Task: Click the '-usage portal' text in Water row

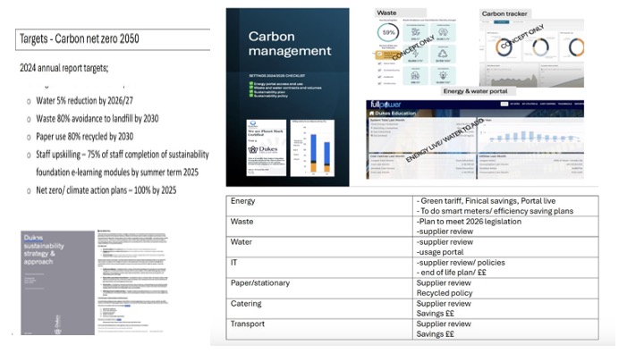Action: coord(440,252)
